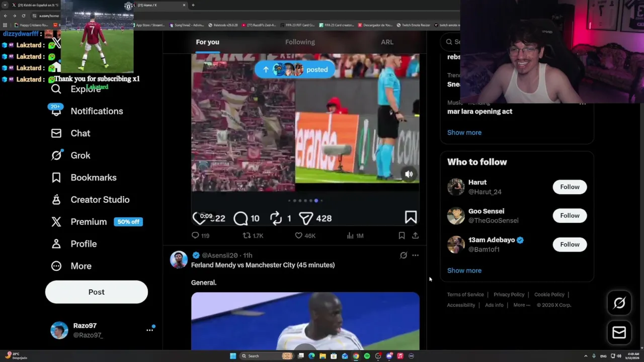644x362 pixels.
Task: Open Chat in the X sidebar
Action: pyautogui.click(x=70, y=133)
